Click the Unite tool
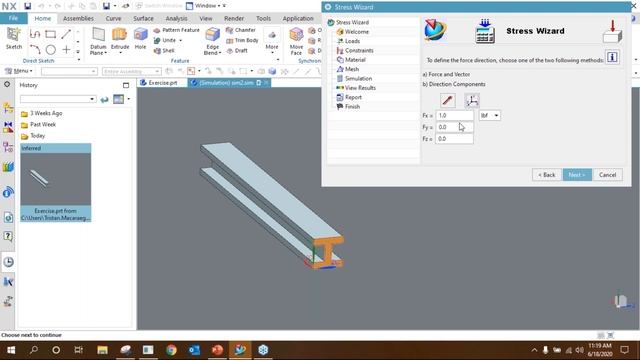640x360 pixels. coord(165,40)
